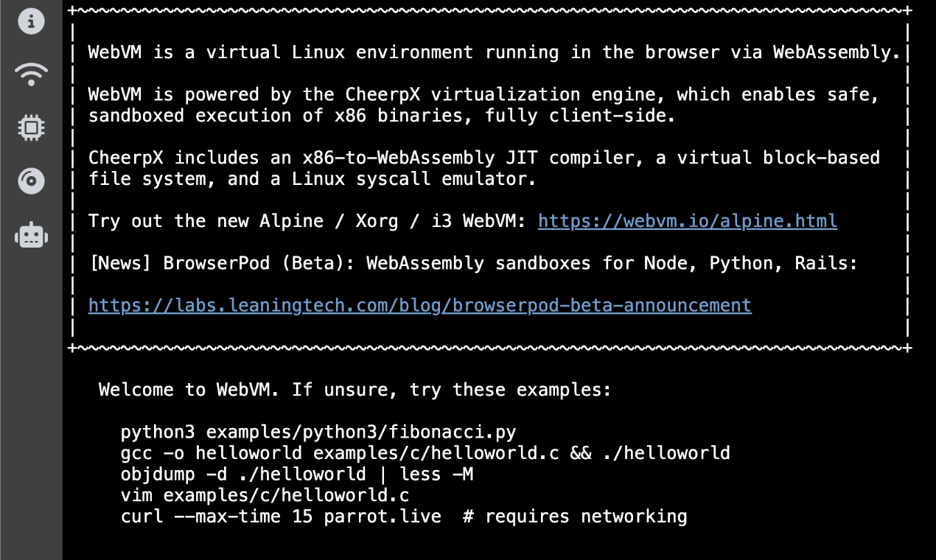The height and width of the screenshot is (560, 936).
Task: Toggle the AI assistant panel visibility
Action: [31, 235]
